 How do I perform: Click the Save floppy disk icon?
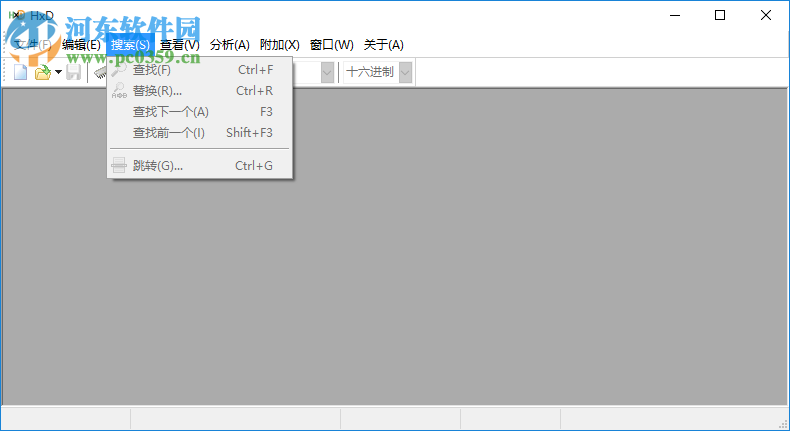click(74, 72)
